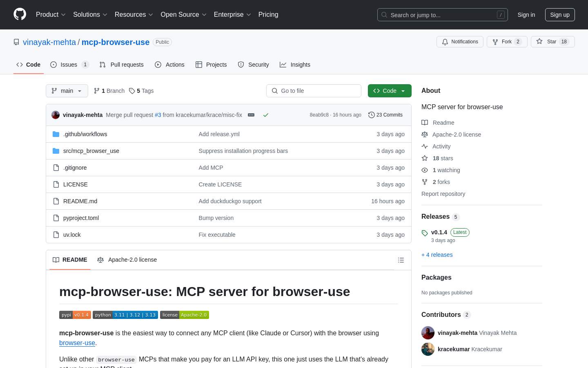The width and height of the screenshot is (588, 368).
Task: Click the python versions badge
Action: (125, 315)
